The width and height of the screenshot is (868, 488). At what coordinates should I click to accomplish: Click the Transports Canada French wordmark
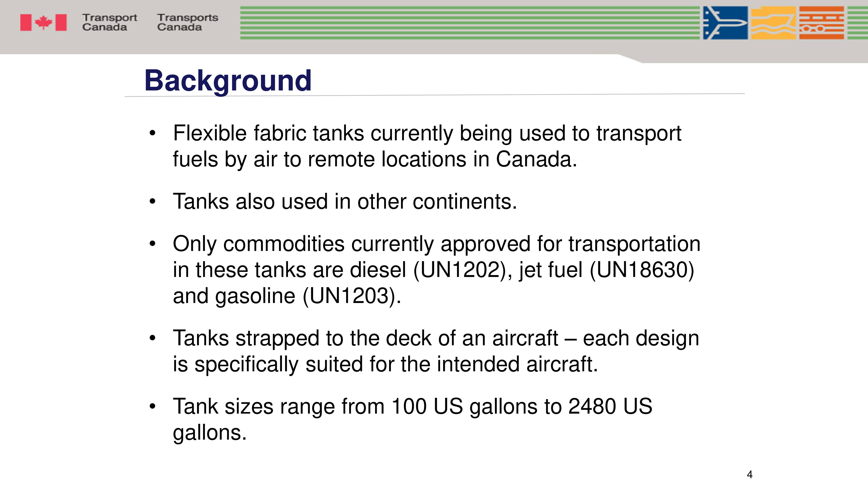tap(188, 22)
